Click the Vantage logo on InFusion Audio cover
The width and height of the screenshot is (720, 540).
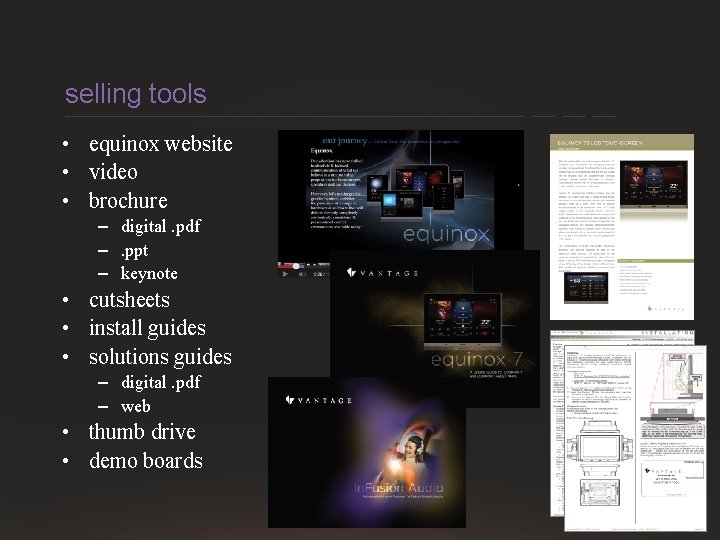pyautogui.click(x=319, y=400)
